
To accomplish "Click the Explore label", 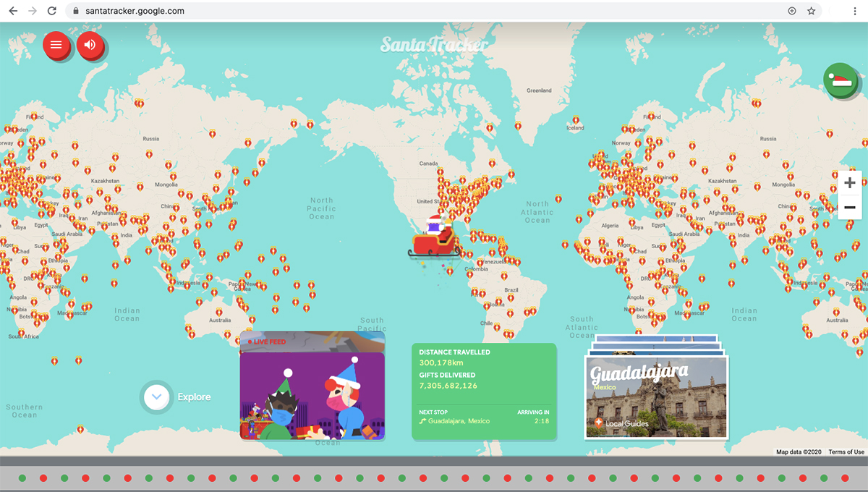I will click(194, 396).
